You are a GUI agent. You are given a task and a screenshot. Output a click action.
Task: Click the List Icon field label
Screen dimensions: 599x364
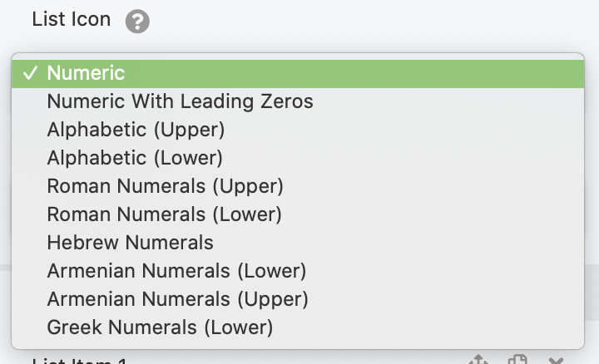click(x=71, y=20)
